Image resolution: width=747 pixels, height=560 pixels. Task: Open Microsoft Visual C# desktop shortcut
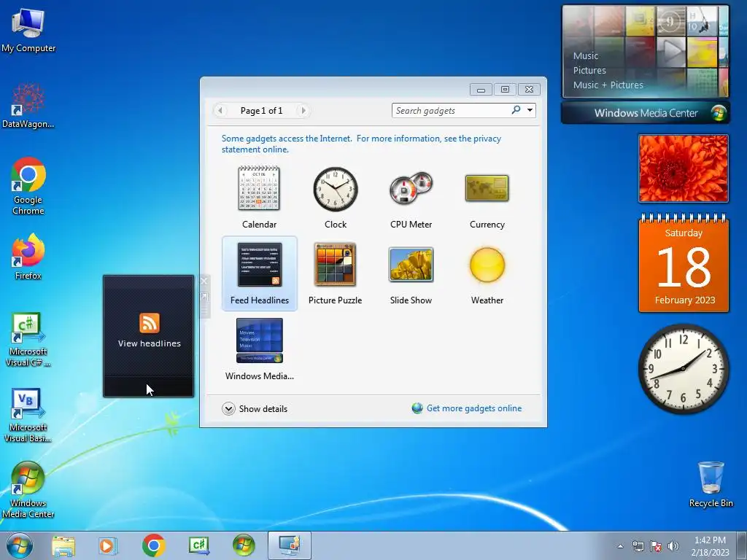[x=28, y=340]
